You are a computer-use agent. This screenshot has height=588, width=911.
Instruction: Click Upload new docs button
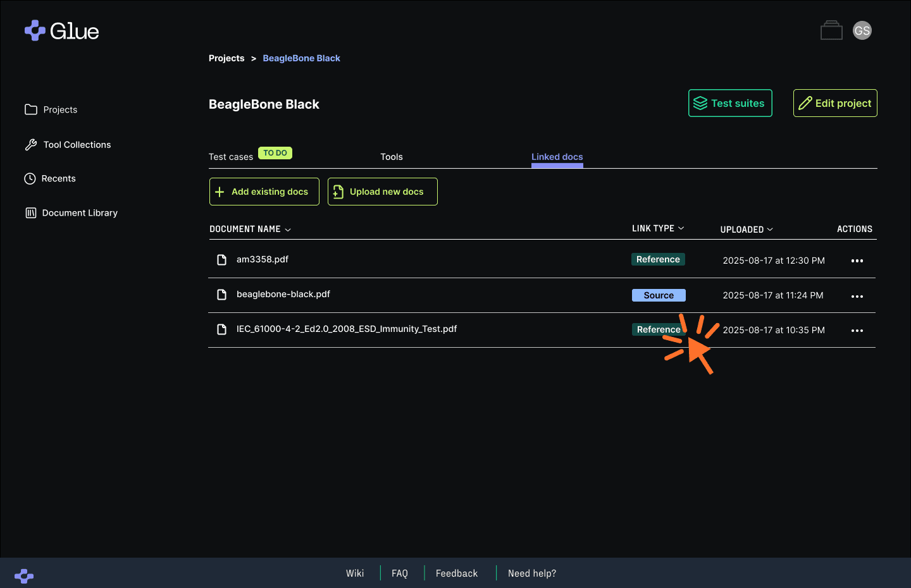pyautogui.click(x=383, y=192)
